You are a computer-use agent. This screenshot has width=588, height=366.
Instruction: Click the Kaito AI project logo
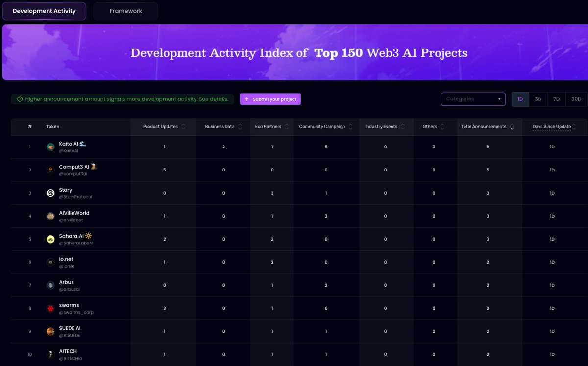(50, 147)
